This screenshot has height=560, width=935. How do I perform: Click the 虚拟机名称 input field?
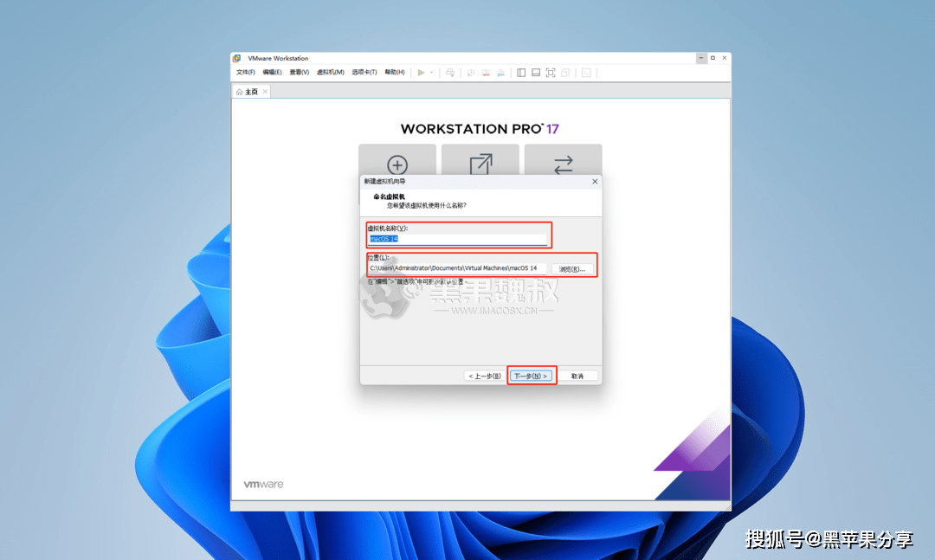[x=457, y=239]
